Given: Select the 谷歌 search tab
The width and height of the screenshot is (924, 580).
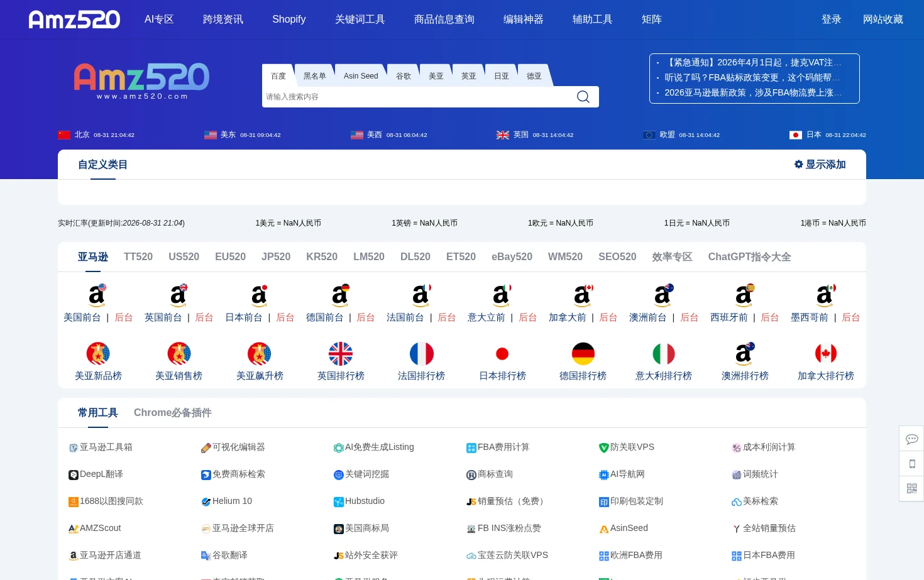Looking at the screenshot, I should click(404, 75).
